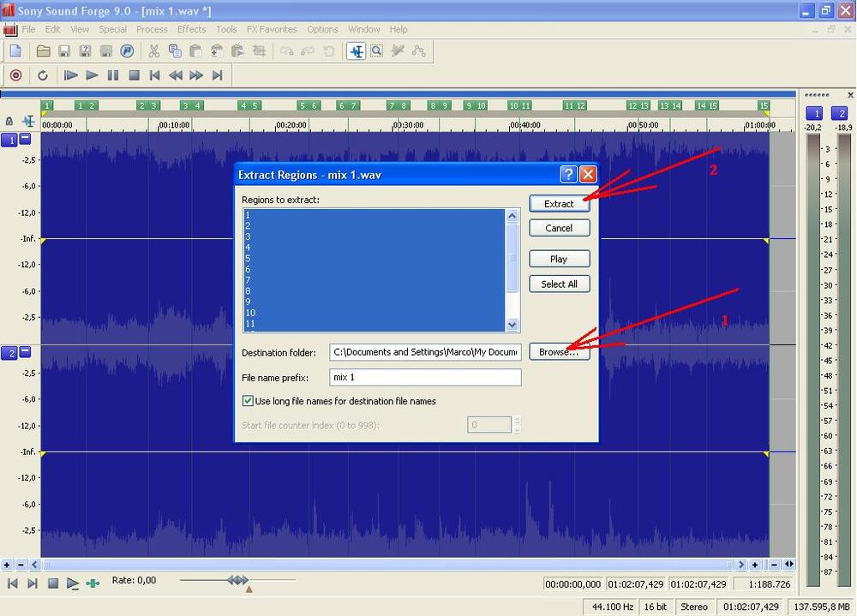Click the playback Rate slider handle
This screenshot has width=857, height=616.
pyautogui.click(x=237, y=580)
